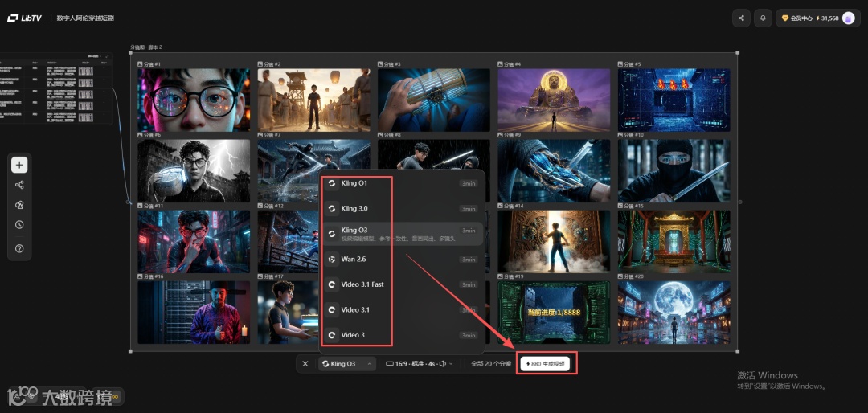Image resolution: width=868 pixels, height=413 pixels.
Task: Click the 分镜图 · 脚本 2 group label
Action: pyautogui.click(x=146, y=47)
